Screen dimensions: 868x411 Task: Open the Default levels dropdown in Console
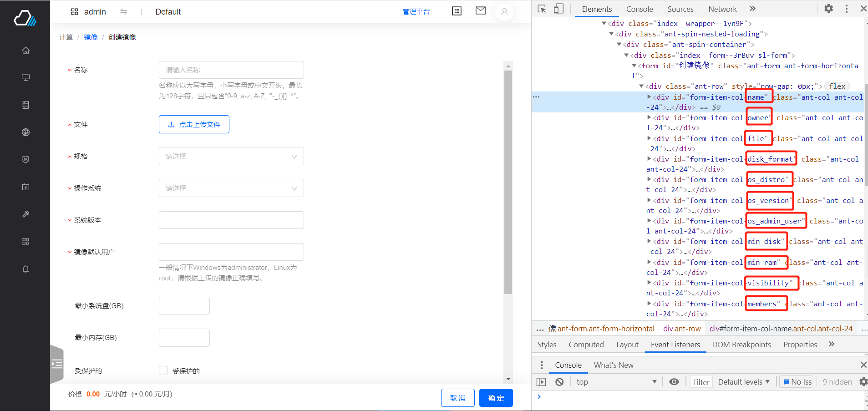[x=743, y=381]
